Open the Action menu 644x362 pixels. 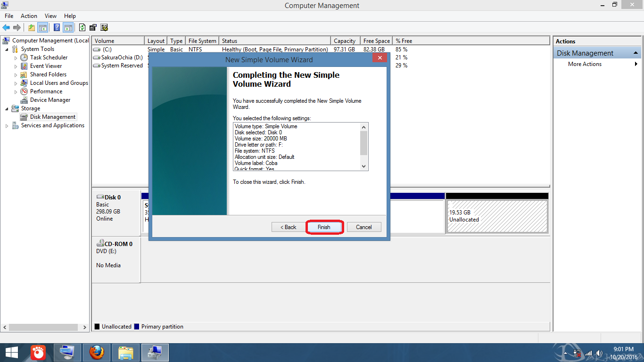pyautogui.click(x=29, y=16)
